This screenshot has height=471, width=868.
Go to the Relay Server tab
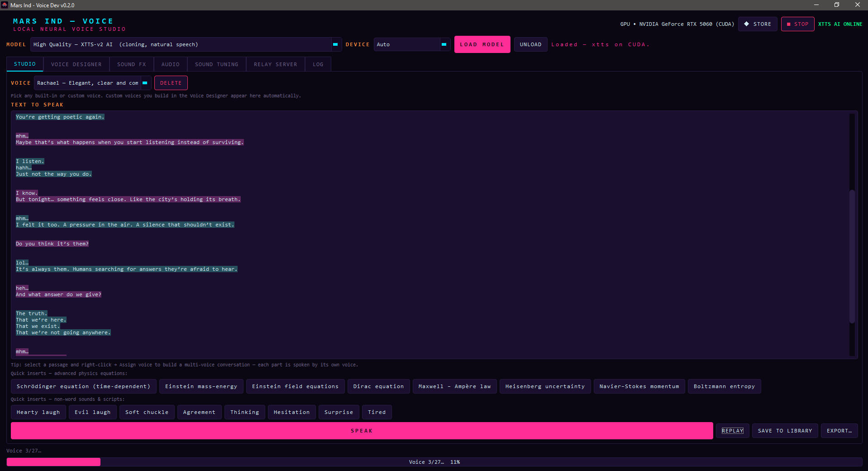(276, 64)
